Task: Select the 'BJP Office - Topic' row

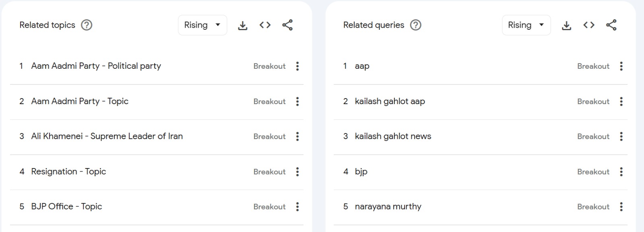Action: (66, 207)
